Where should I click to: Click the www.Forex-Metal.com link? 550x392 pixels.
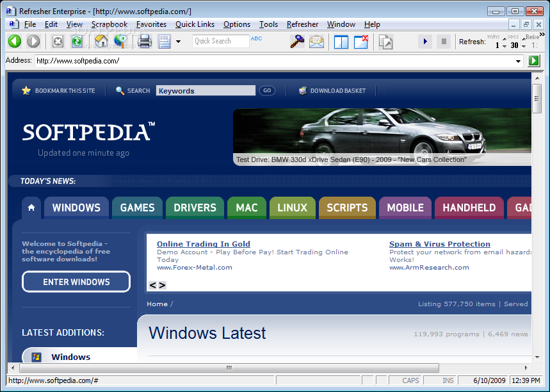194,267
